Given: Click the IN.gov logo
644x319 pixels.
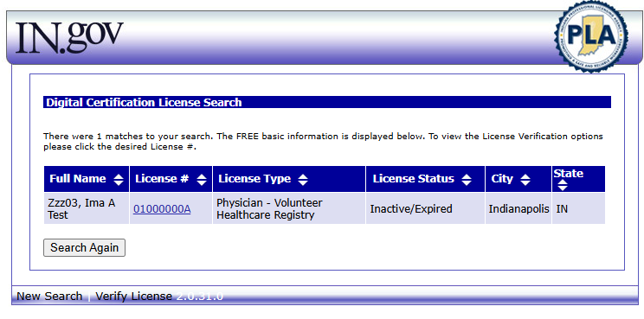Looking at the screenshot, I should pyautogui.click(x=69, y=37).
